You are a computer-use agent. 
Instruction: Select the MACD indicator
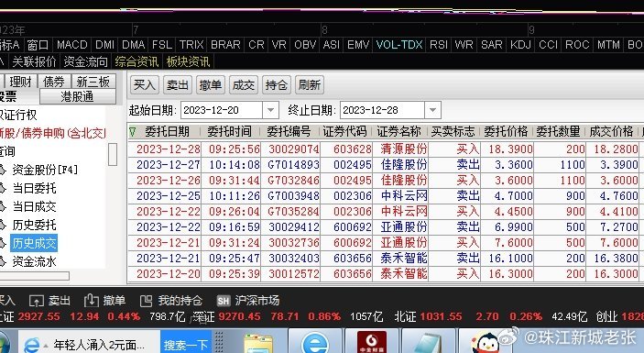[71, 44]
